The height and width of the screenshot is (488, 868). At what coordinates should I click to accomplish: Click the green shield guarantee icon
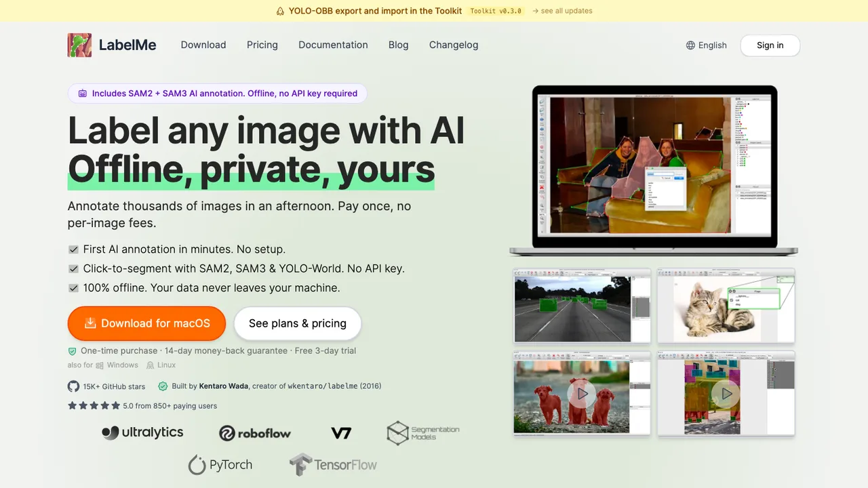point(72,351)
